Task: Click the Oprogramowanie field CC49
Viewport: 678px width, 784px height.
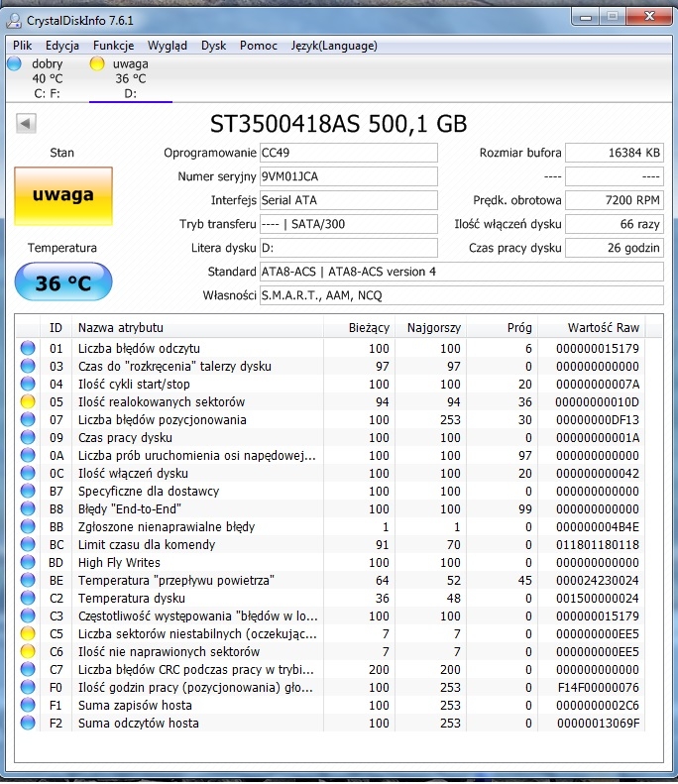Action: coord(349,153)
